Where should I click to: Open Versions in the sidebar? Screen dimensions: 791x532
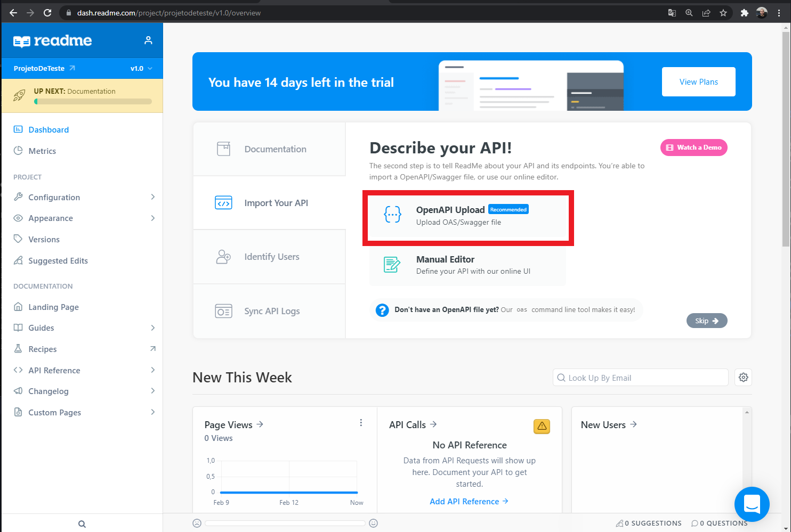click(x=44, y=239)
